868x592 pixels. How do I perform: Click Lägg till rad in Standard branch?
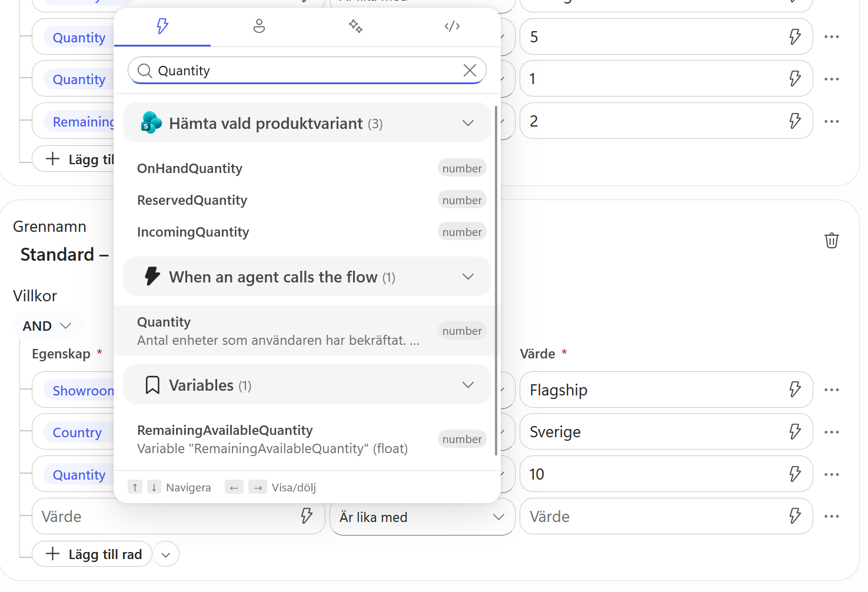click(x=92, y=554)
